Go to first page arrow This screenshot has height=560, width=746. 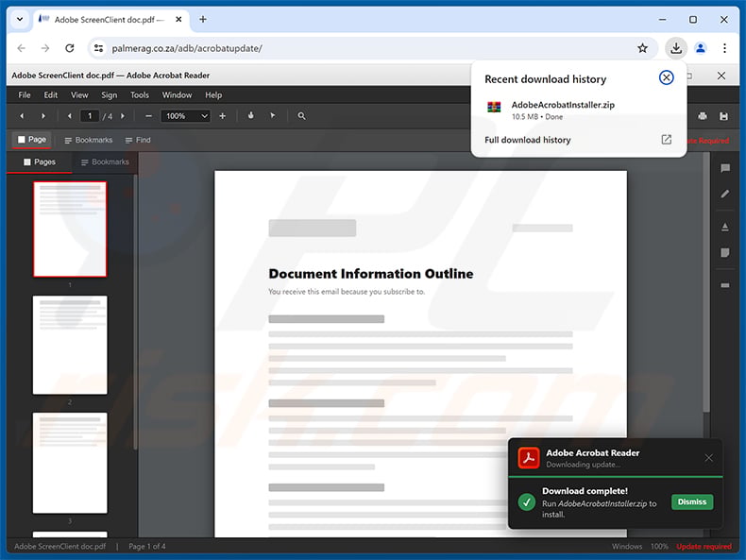click(22, 115)
